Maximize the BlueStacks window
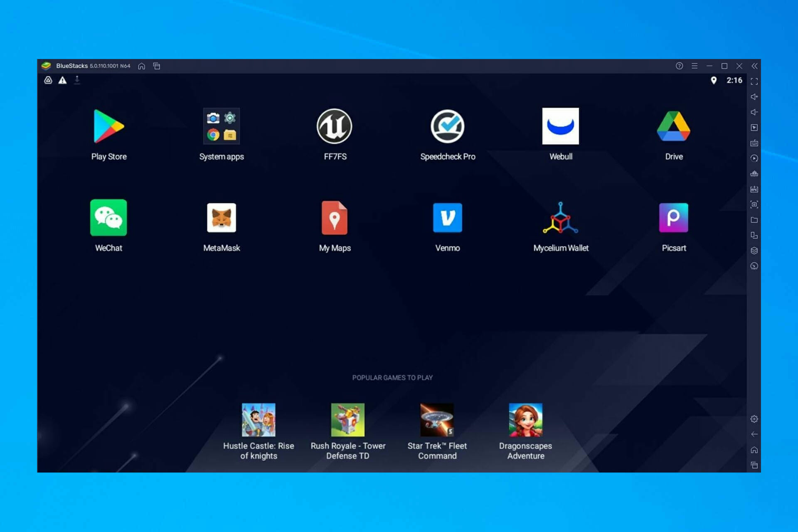798x532 pixels. (724, 66)
